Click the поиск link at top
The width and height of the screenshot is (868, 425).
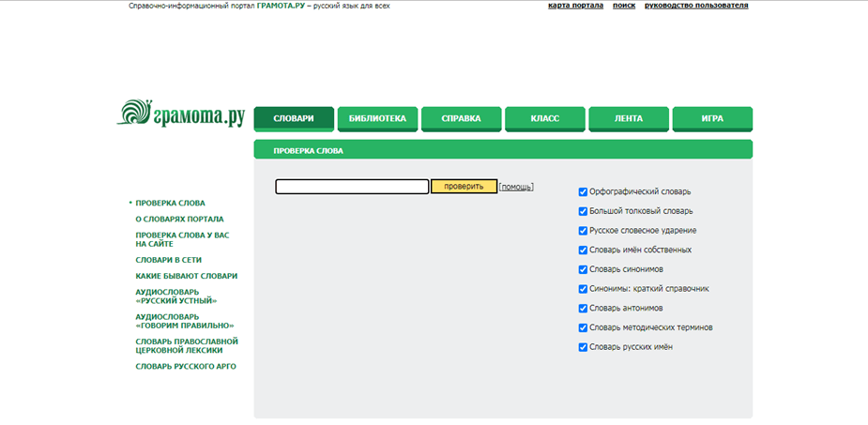point(624,6)
